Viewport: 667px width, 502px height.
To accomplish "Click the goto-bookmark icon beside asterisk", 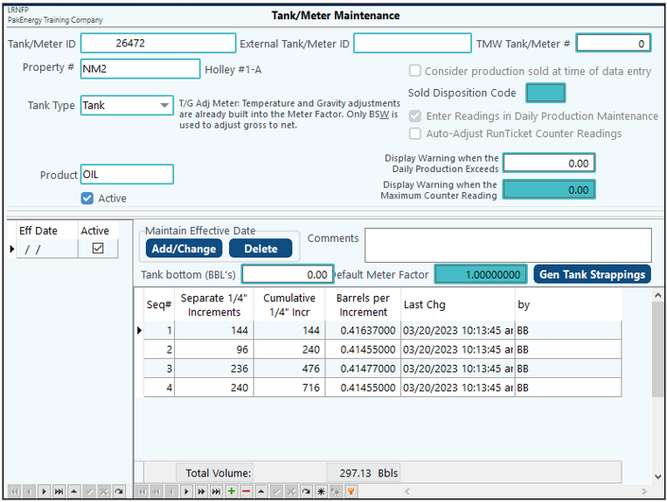I will click(336, 491).
